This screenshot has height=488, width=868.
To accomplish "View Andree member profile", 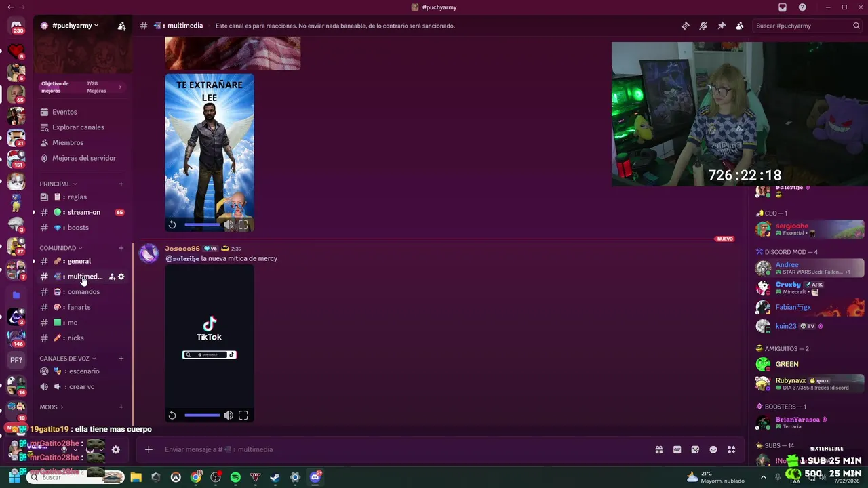I will coord(810,268).
